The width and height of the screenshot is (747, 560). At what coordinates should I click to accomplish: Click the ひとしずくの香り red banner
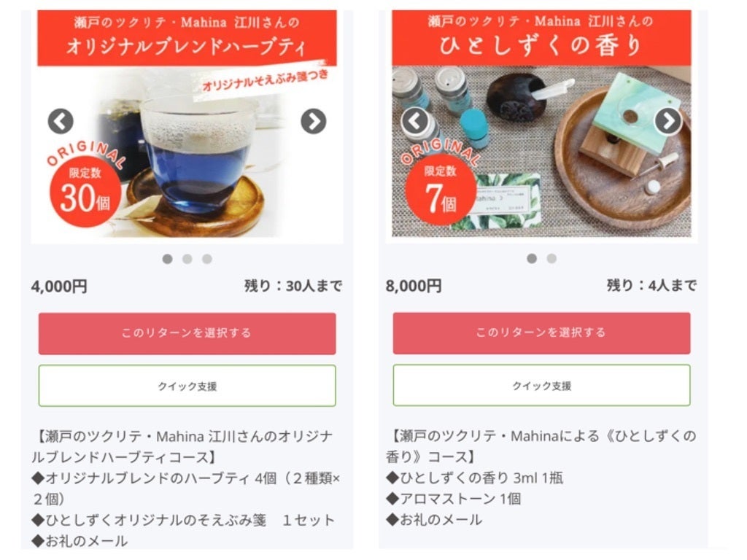[x=542, y=38]
